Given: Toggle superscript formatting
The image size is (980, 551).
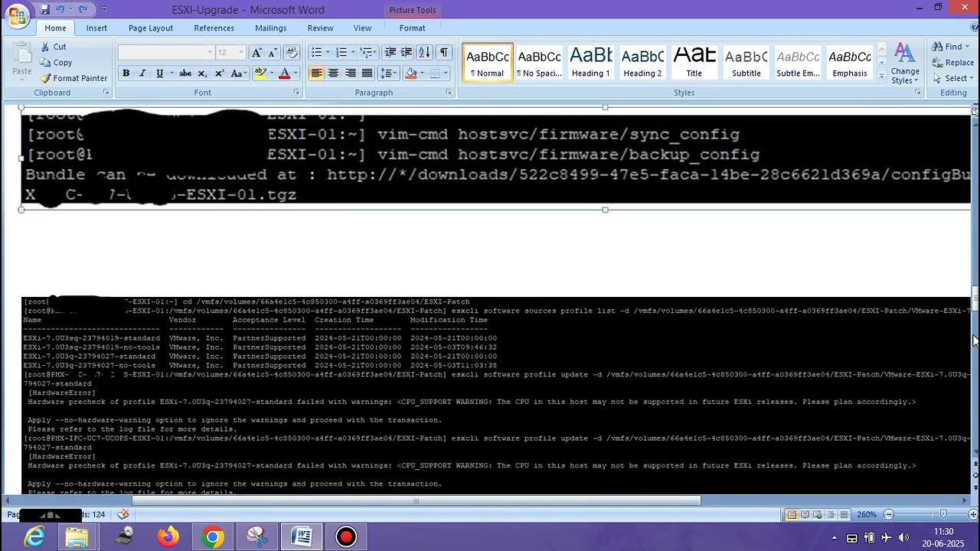Looking at the screenshot, I should [x=219, y=73].
